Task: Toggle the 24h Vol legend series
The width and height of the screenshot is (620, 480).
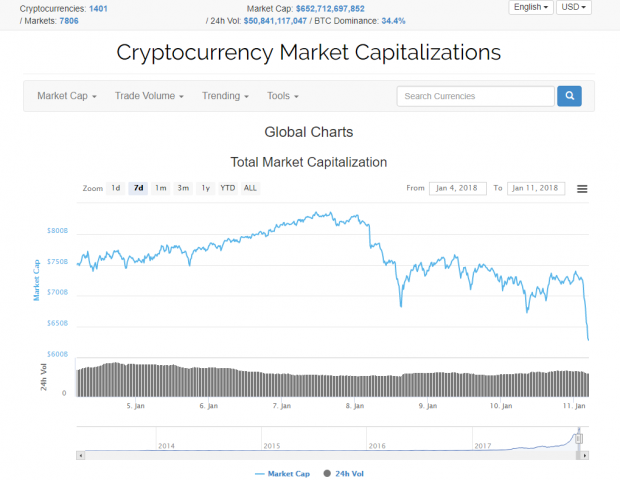Action: coord(343,473)
